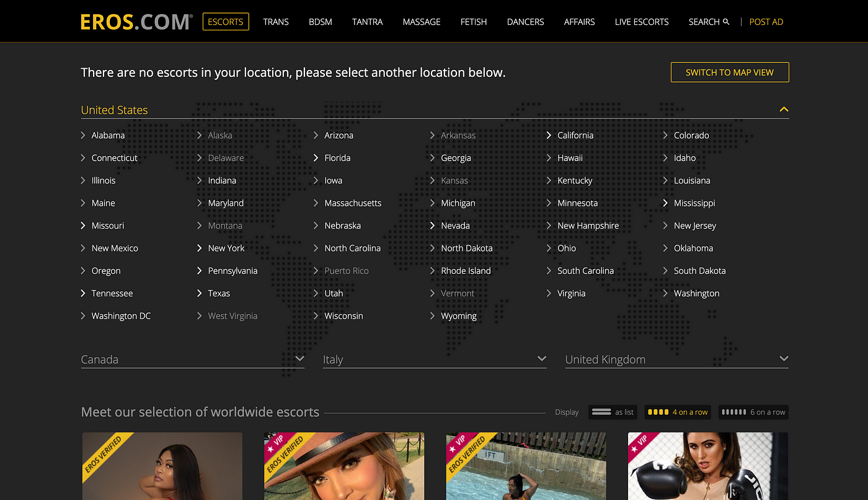Open the Massage menu item

[x=422, y=22]
